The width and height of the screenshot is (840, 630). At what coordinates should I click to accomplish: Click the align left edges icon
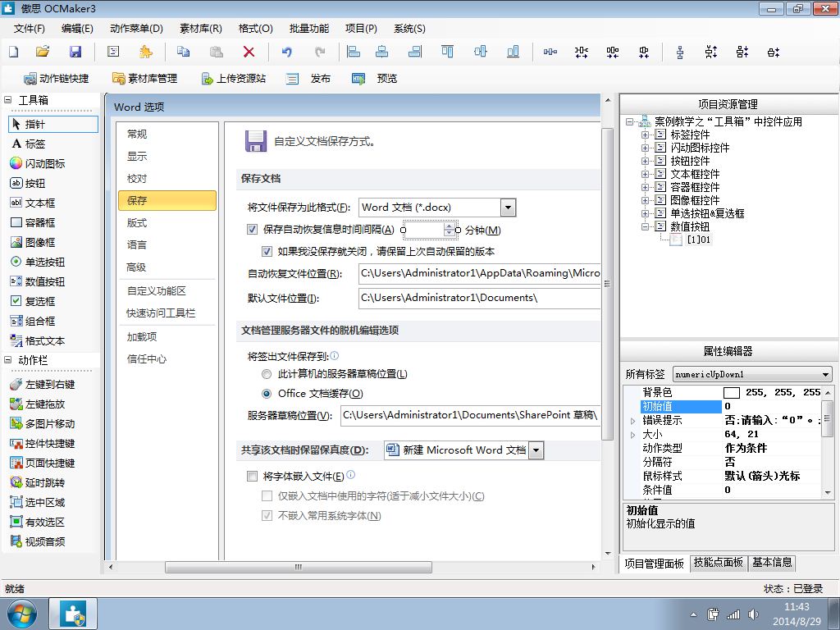tap(354, 52)
